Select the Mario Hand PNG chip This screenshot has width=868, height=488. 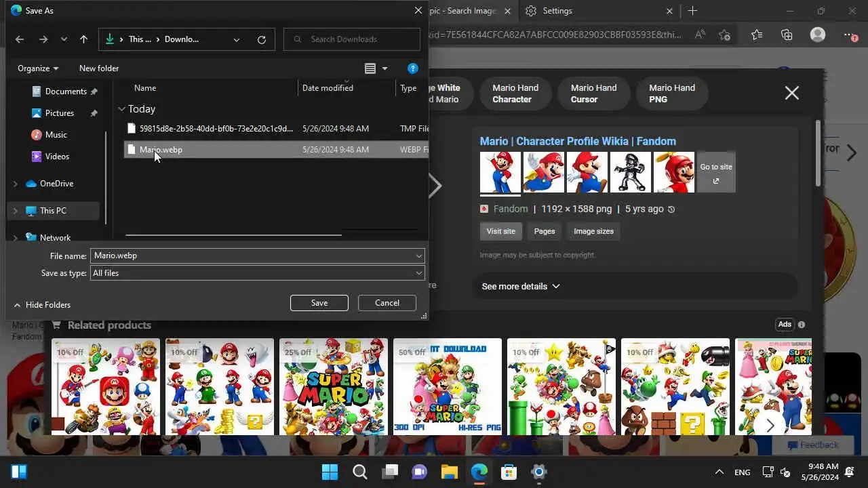[672, 94]
